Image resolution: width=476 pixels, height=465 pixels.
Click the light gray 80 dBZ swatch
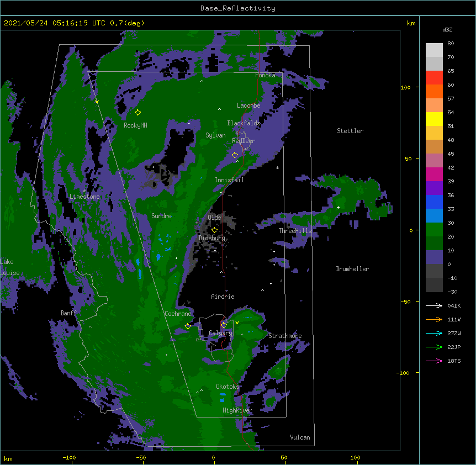pos(434,50)
